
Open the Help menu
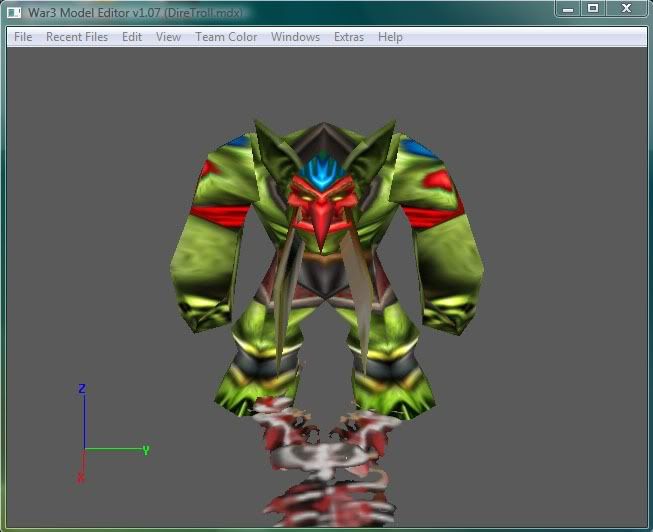click(x=390, y=37)
